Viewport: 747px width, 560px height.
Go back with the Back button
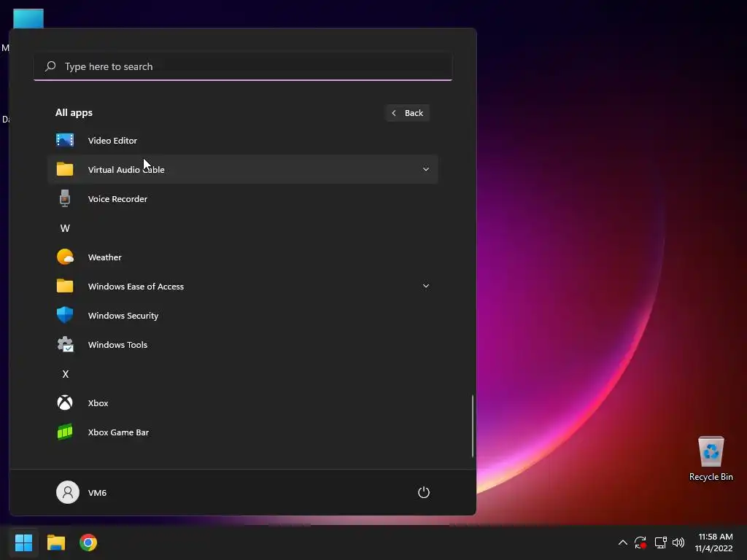[408, 113]
